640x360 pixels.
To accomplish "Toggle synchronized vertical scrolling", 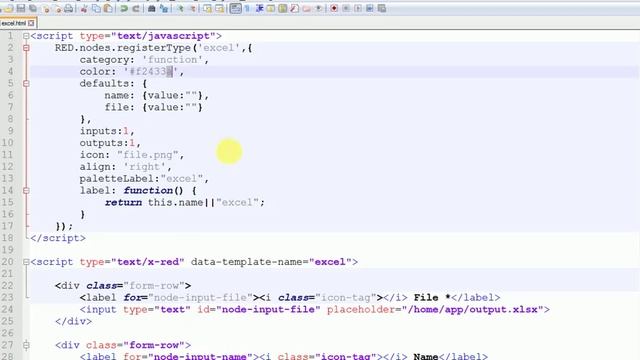I will pyautogui.click(x=207, y=8).
